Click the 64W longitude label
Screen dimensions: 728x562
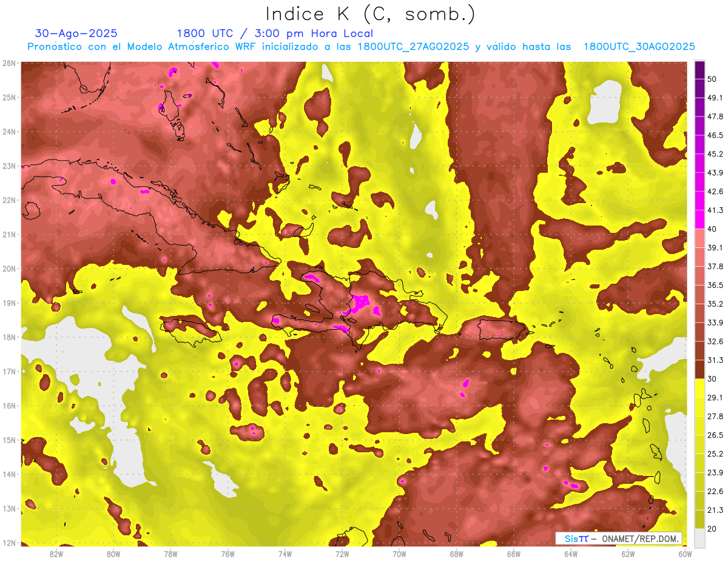tap(571, 554)
